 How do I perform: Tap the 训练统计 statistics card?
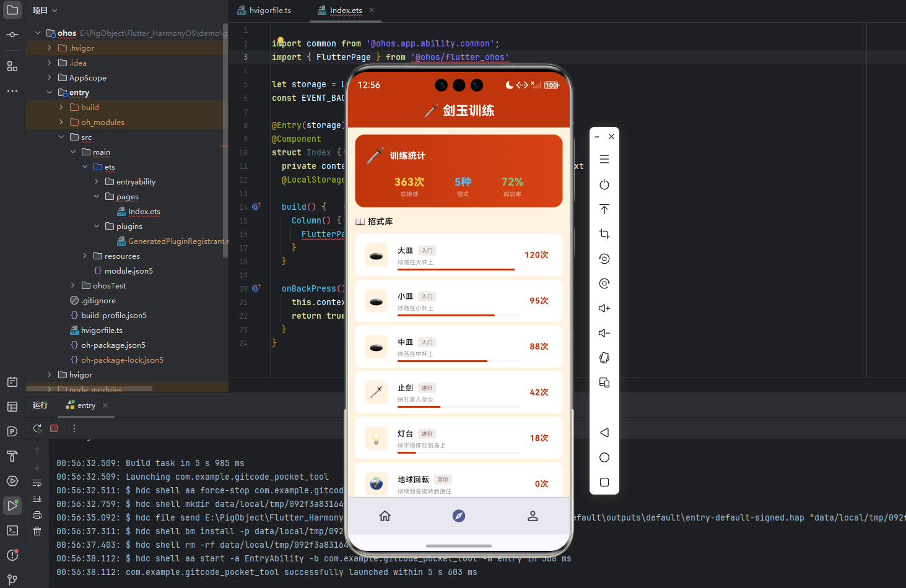point(459,171)
